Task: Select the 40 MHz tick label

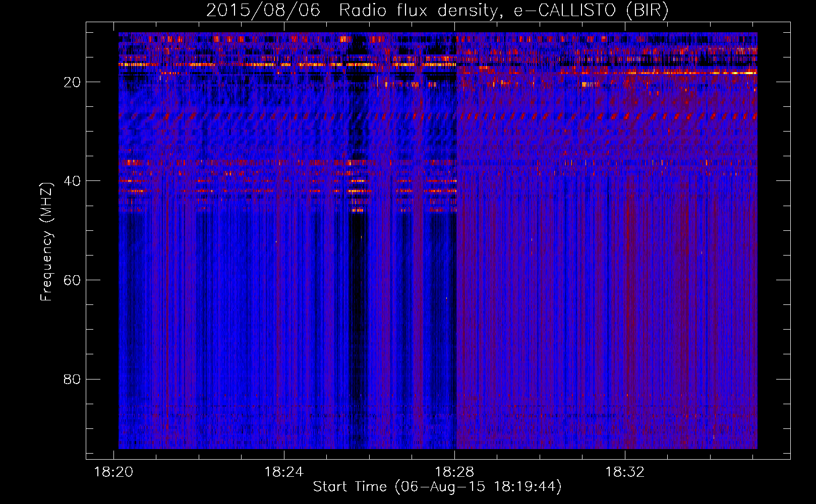Action: click(72, 181)
